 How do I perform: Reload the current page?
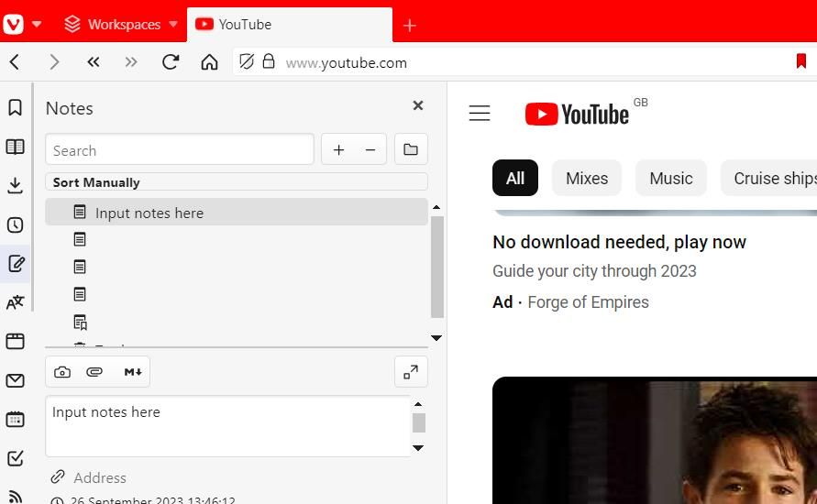coord(171,62)
